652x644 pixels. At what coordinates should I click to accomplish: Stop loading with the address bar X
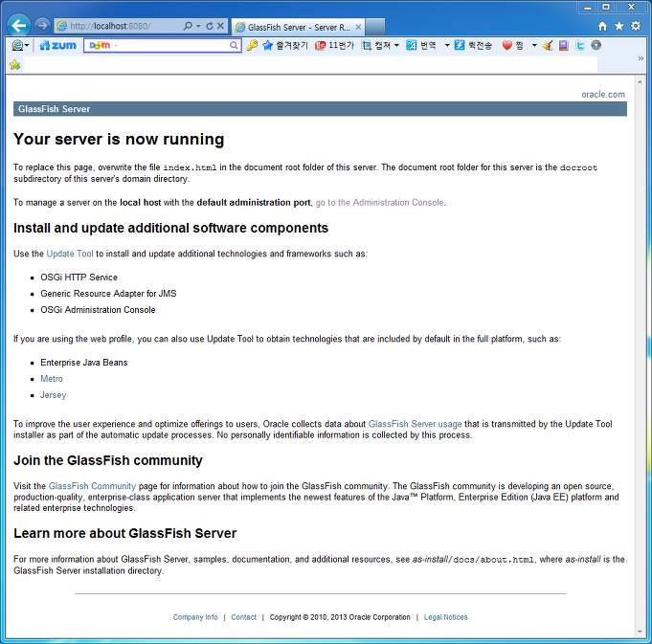tap(221, 26)
